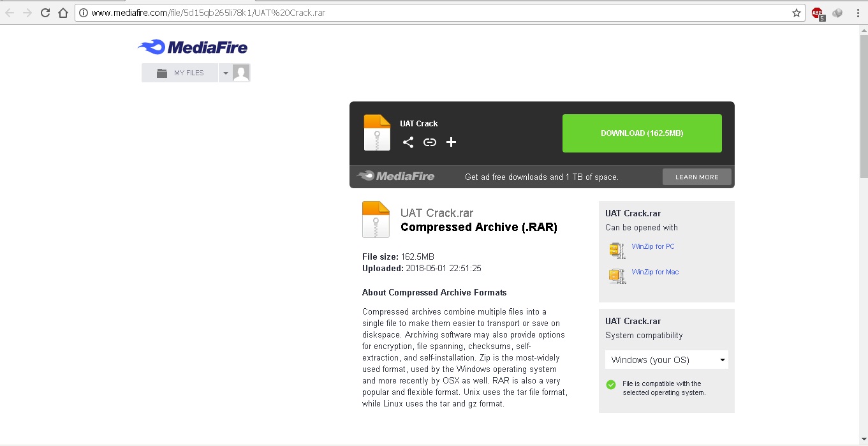Click the WinZip for Mac icon

617,276
